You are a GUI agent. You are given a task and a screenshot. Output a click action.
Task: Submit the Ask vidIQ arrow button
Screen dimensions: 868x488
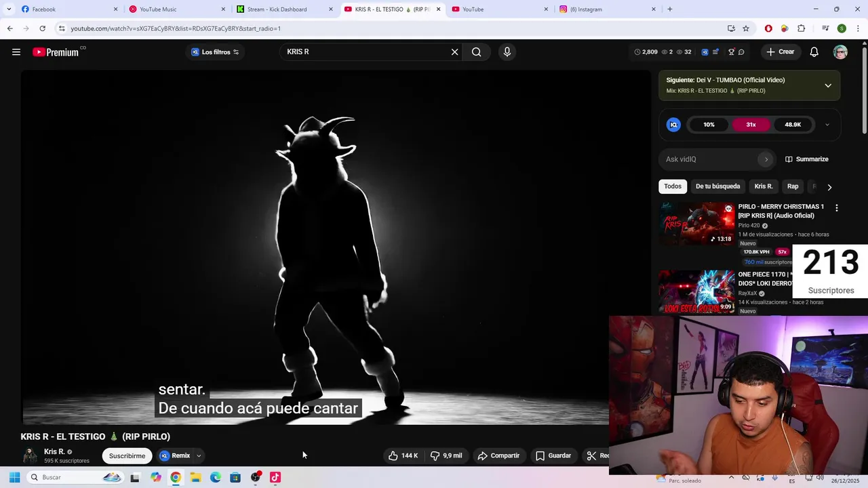[766, 159]
